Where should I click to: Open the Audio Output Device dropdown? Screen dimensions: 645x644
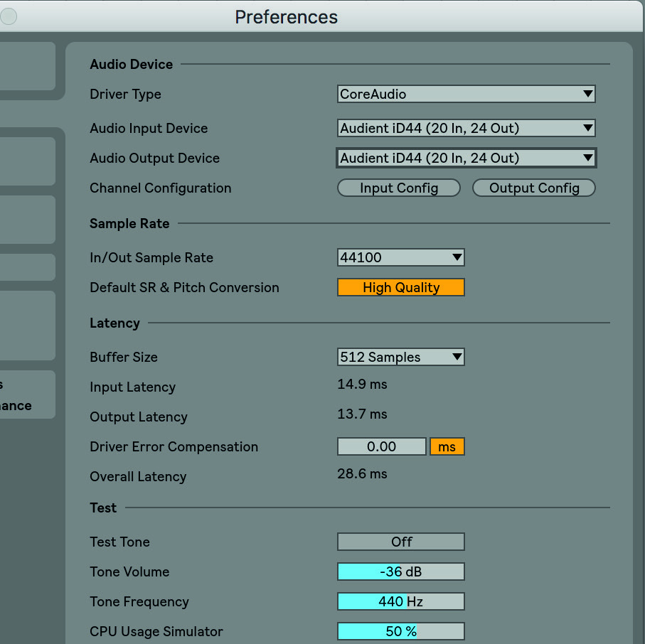coord(466,158)
